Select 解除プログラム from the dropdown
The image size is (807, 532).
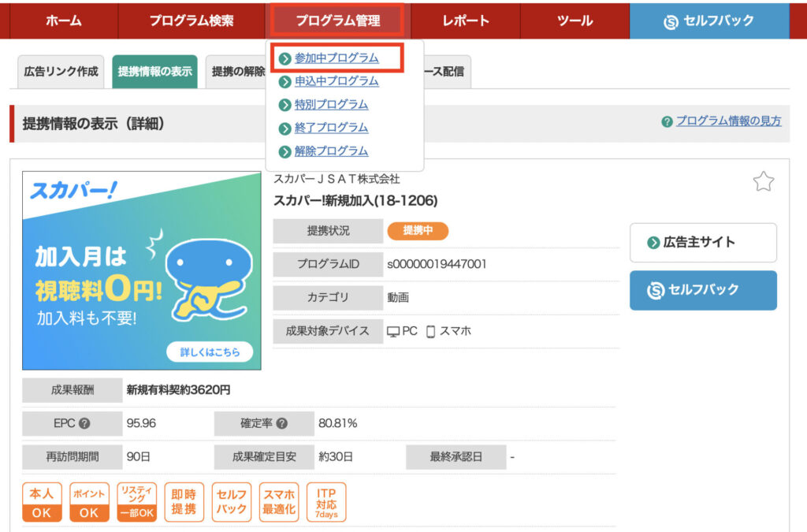pyautogui.click(x=331, y=151)
